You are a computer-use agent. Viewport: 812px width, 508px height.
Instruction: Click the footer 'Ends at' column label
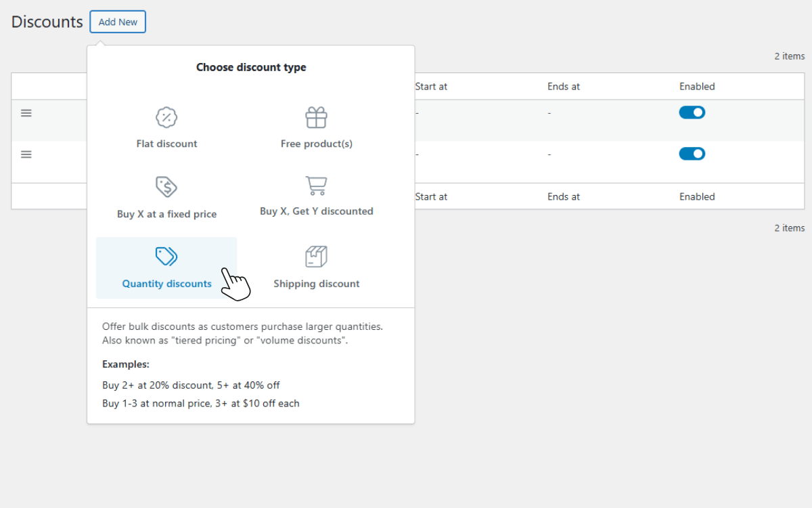click(563, 196)
